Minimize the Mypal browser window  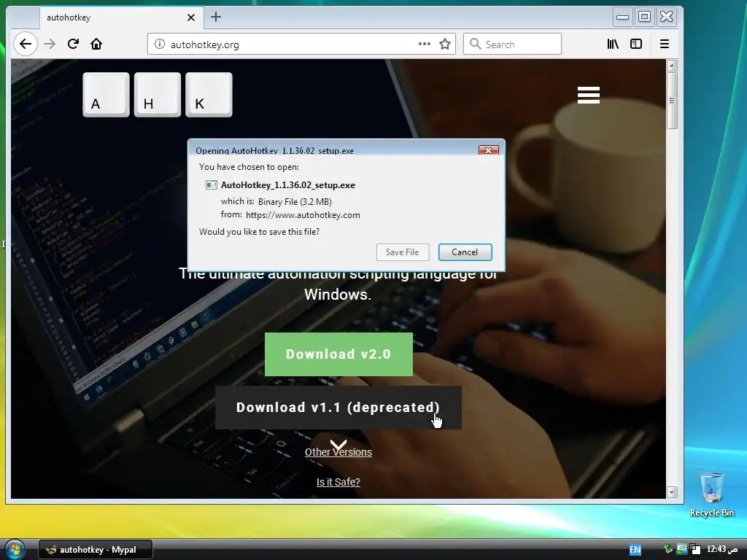[622, 17]
